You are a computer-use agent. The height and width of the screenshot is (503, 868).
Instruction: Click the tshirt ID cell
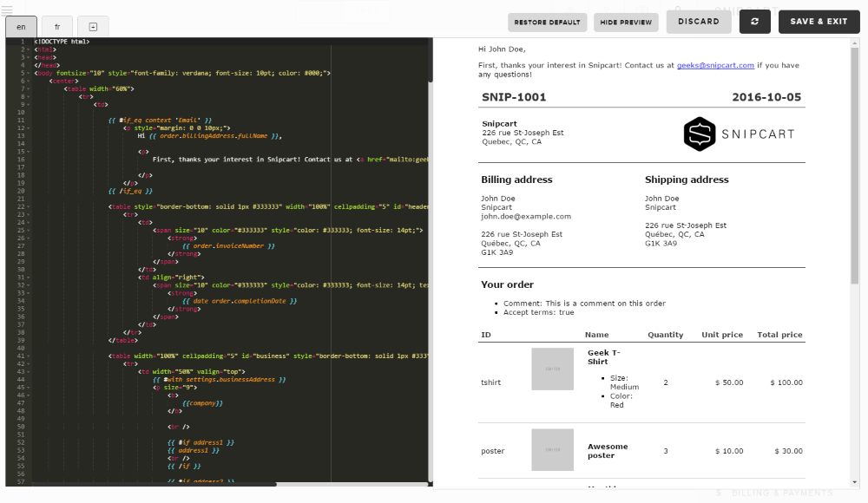[491, 382]
